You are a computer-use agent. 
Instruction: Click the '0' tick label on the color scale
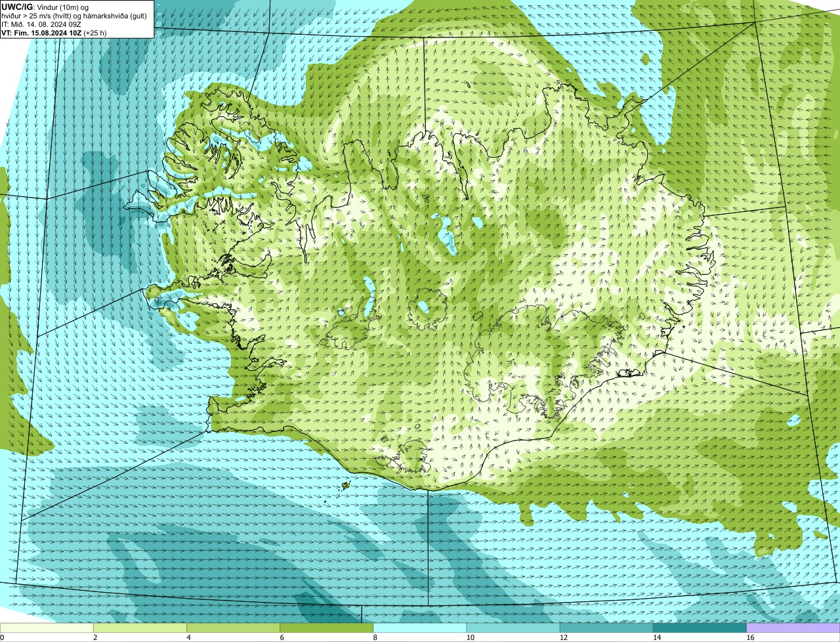(x=2, y=637)
